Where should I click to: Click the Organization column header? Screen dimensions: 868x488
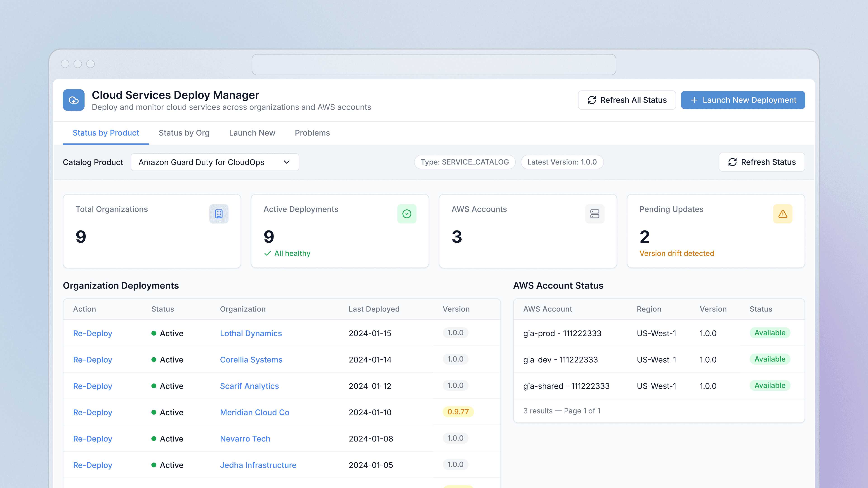point(243,309)
